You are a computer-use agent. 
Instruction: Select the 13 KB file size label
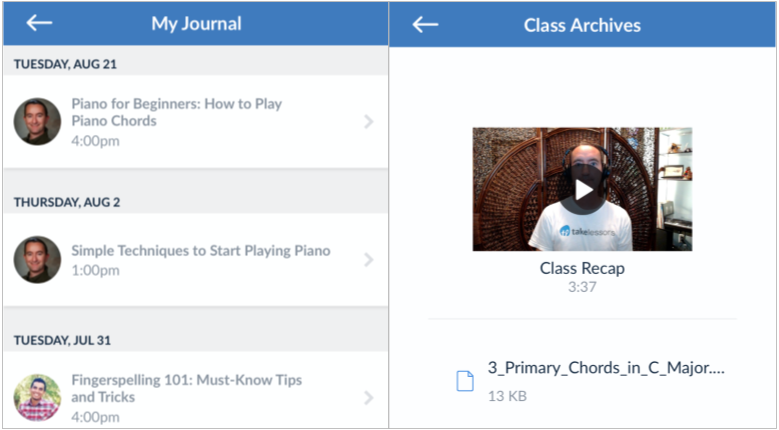click(507, 396)
